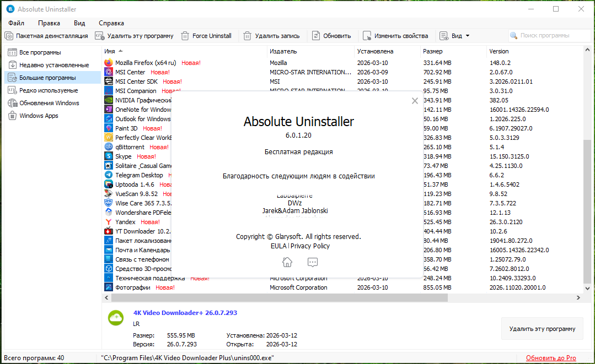
Task: Click the Обновить refresh toolbar button
Action: (331, 36)
